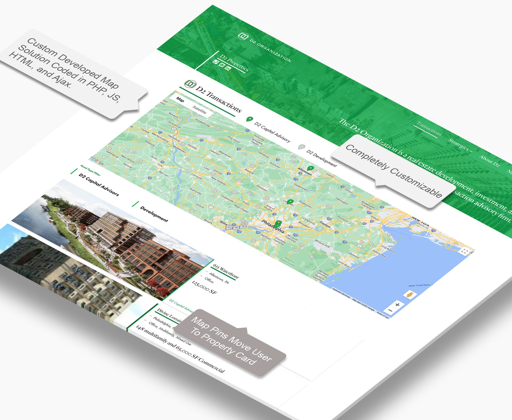Click the D2 Properties header link
Viewport: 512px width, 420px height.
234,63
